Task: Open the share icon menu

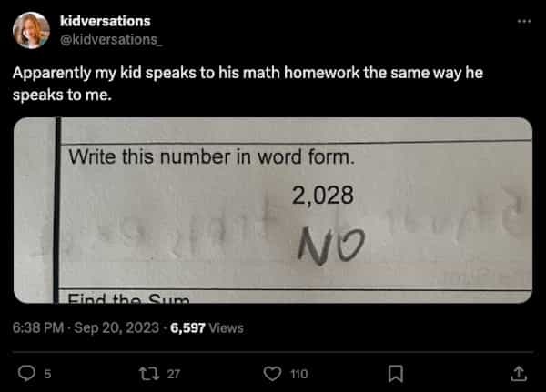Action: [x=519, y=372]
